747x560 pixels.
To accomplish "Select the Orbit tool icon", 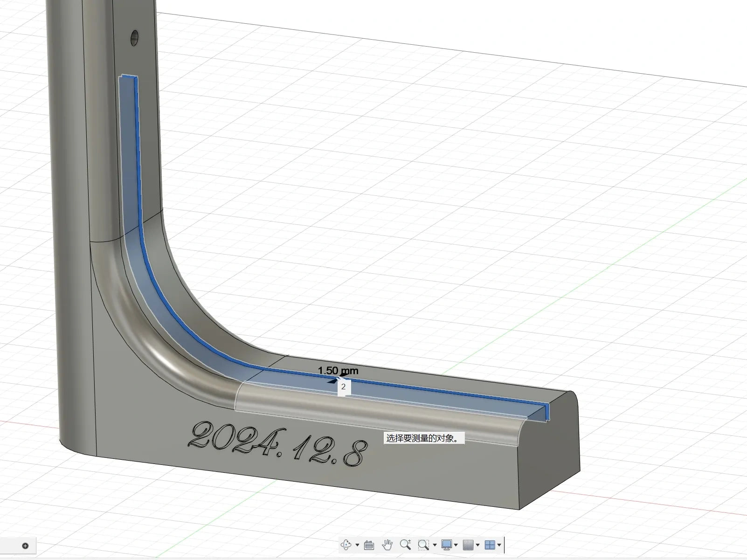I will pyautogui.click(x=346, y=545).
